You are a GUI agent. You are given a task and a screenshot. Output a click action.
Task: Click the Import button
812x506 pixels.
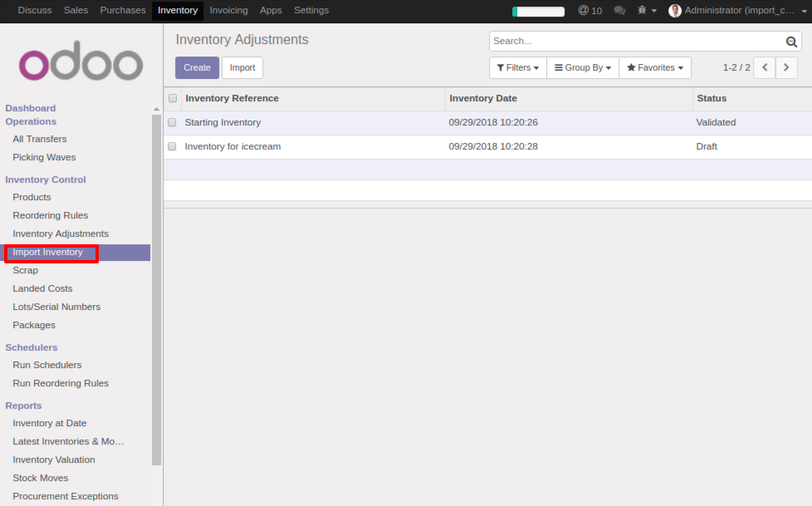click(x=242, y=67)
